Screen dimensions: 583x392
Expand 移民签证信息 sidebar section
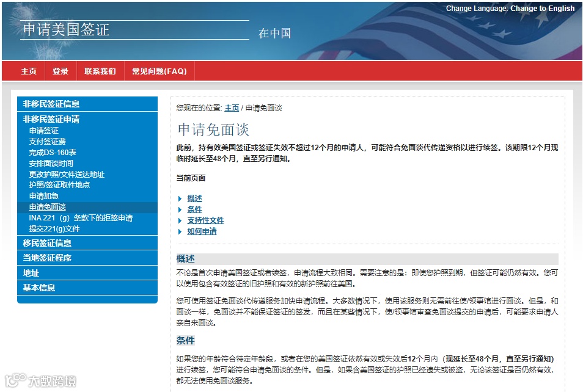[87, 243]
